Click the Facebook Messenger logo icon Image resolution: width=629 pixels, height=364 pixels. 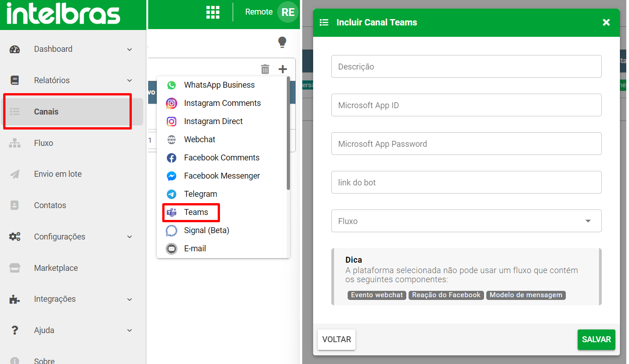(x=171, y=176)
